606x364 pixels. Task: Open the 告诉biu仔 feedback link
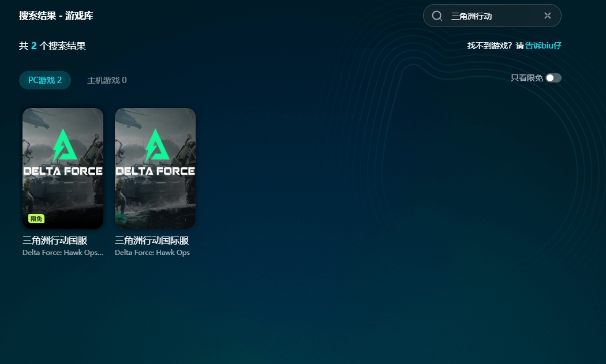click(543, 46)
